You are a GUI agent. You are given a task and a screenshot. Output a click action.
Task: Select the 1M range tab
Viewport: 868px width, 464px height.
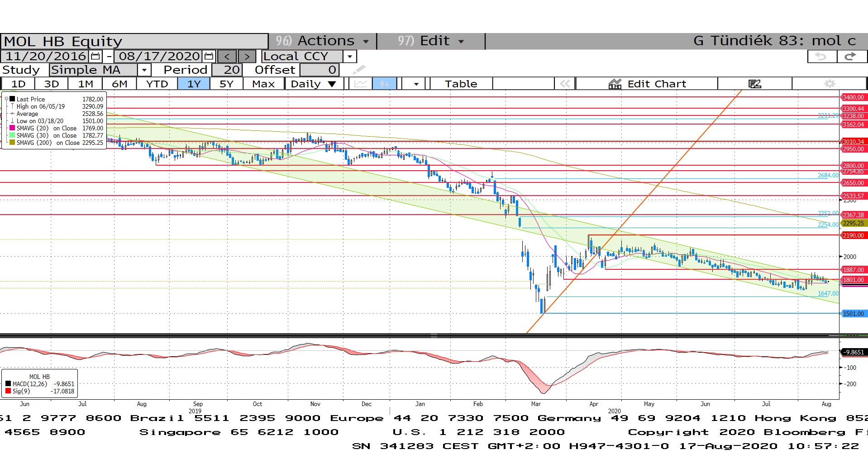[x=86, y=84]
